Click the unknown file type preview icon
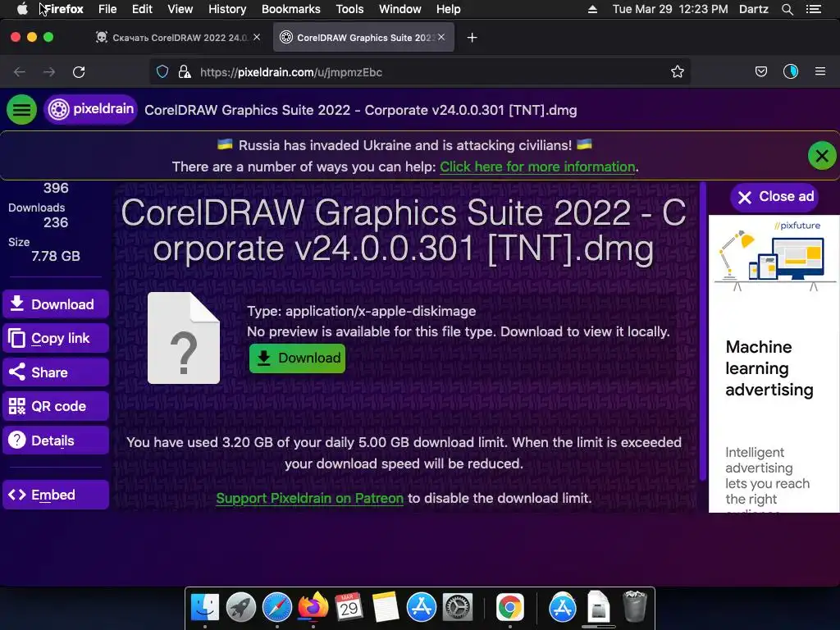 184,338
